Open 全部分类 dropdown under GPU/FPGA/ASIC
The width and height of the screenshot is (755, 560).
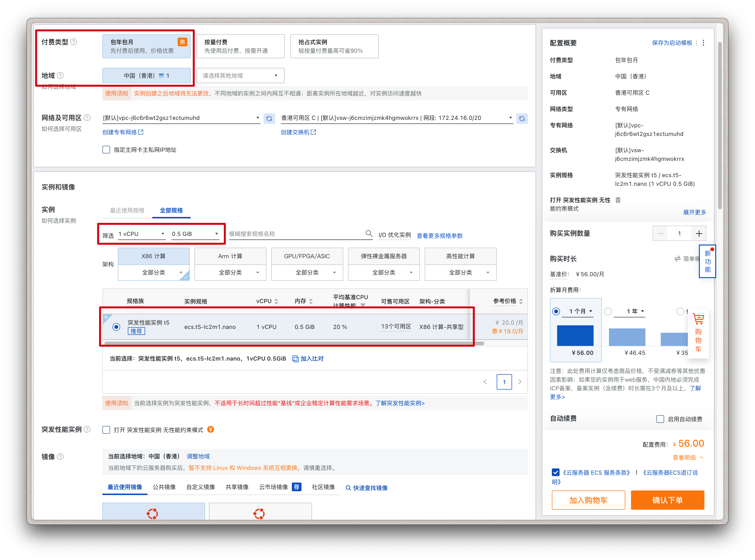click(x=307, y=272)
